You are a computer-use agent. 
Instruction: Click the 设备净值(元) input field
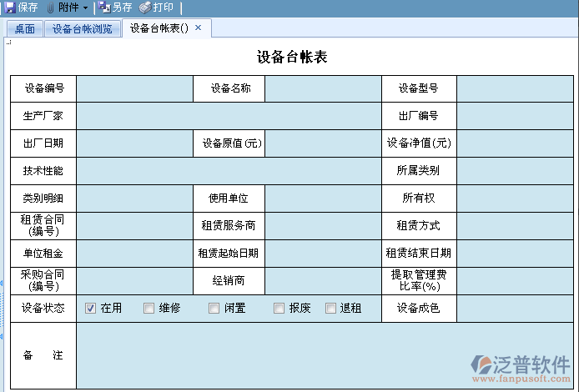click(x=515, y=143)
